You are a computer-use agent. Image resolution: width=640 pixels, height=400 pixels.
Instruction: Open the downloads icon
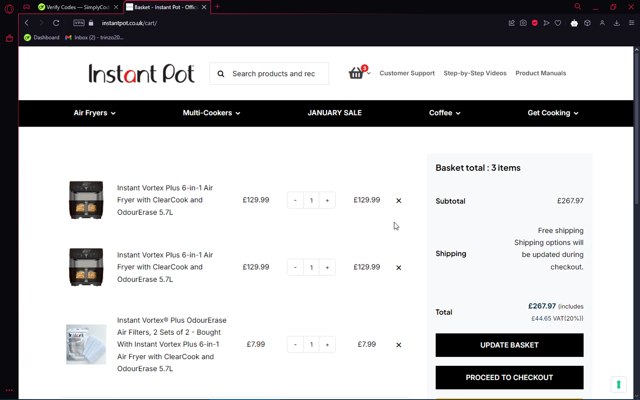pos(617,23)
